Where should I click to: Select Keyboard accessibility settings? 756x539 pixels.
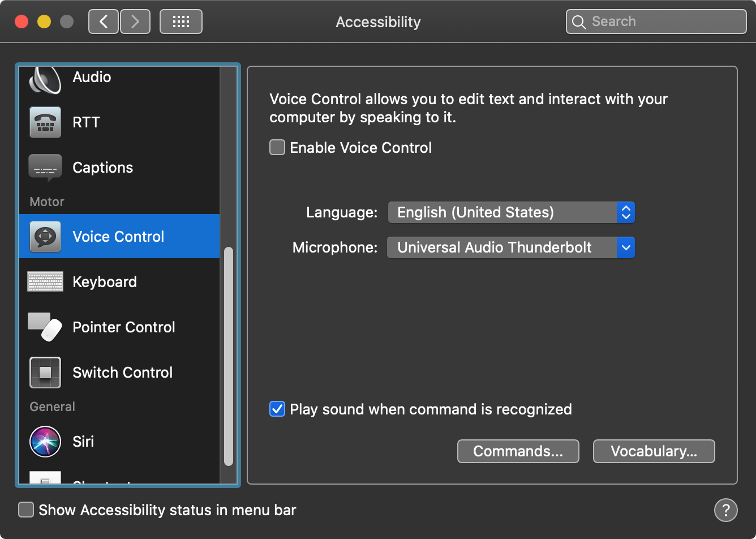(104, 281)
